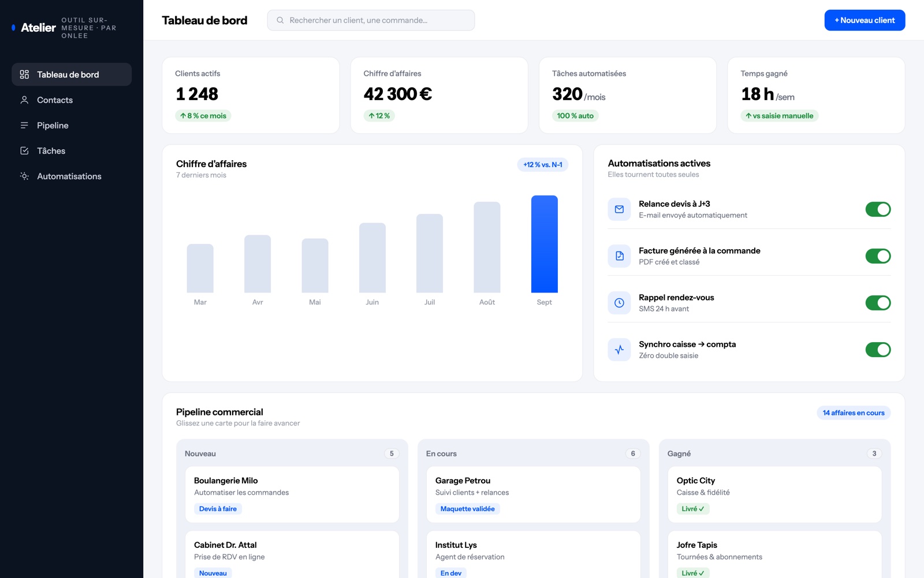This screenshot has width=924, height=578.
Task: Click the Nouveau column header
Action: pyautogui.click(x=200, y=454)
